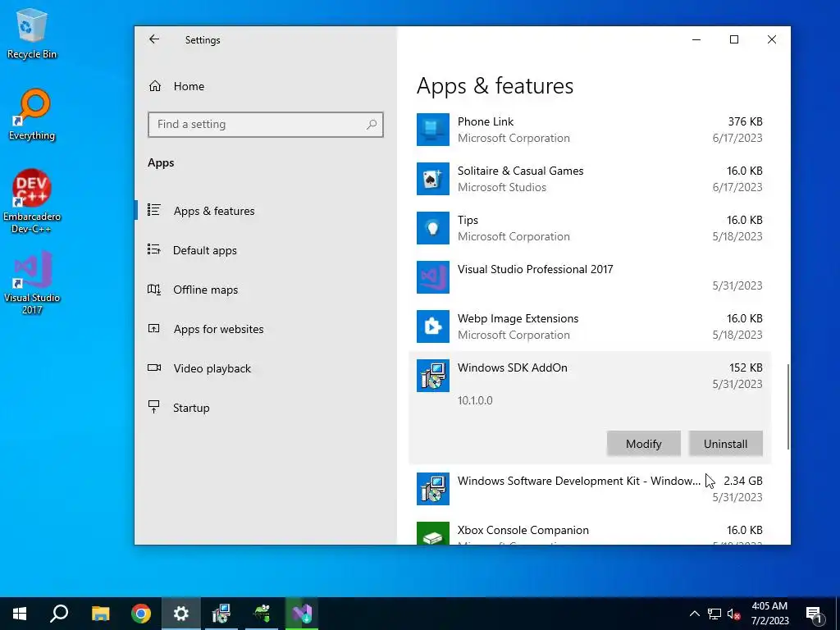Open File Explorer from taskbar
This screenshot has width=840, height=630.
100,614
